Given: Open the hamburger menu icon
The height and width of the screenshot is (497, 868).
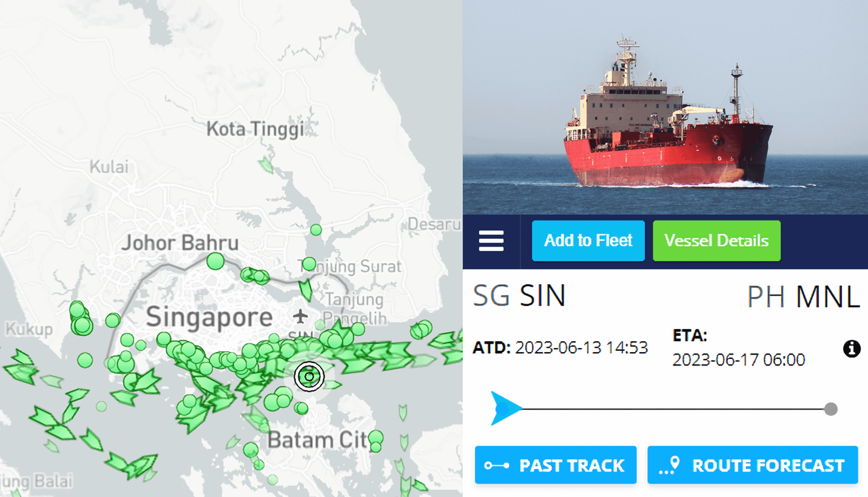Looking at the screenshot, I should [491, 241].
